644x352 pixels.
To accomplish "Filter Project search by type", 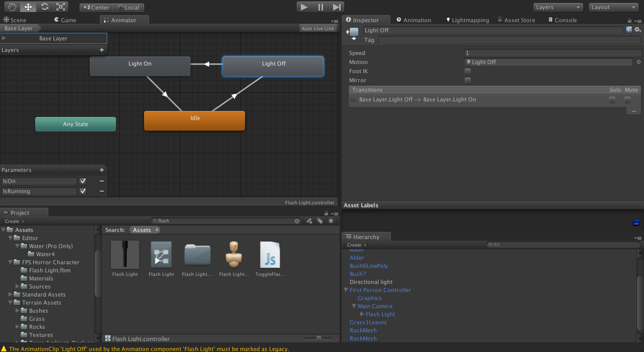I will point(309,221).
